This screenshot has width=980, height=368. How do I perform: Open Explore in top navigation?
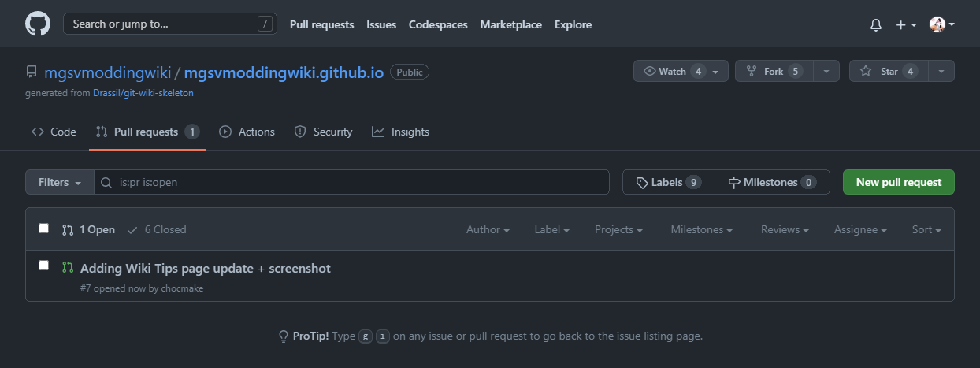point(573,24)
